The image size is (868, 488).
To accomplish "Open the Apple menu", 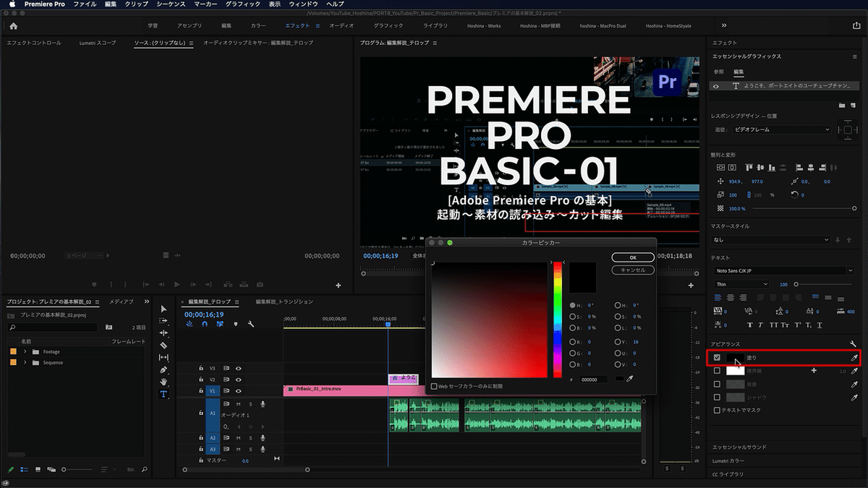I will [12, 4].
